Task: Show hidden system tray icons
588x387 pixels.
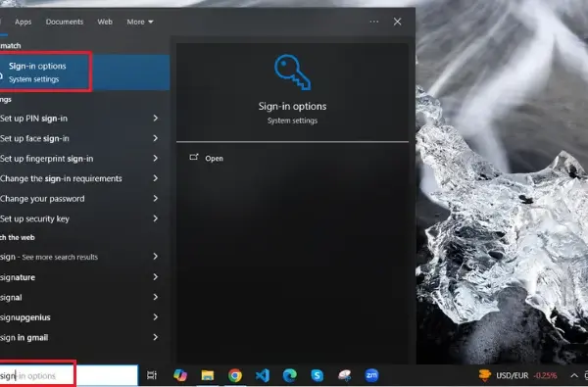Action: coord(574,375)
